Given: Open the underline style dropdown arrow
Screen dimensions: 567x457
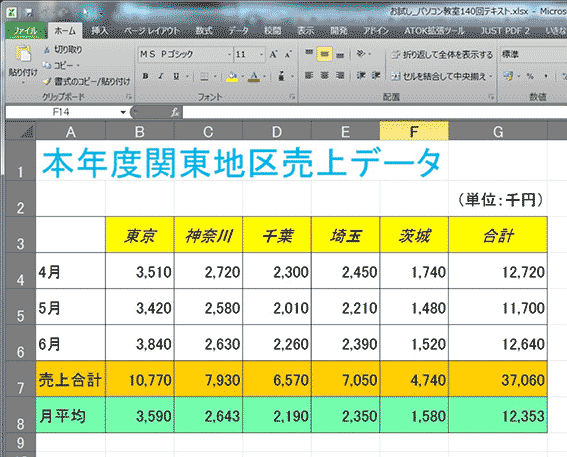Looking at the screenshot, I should coord(187,76).
